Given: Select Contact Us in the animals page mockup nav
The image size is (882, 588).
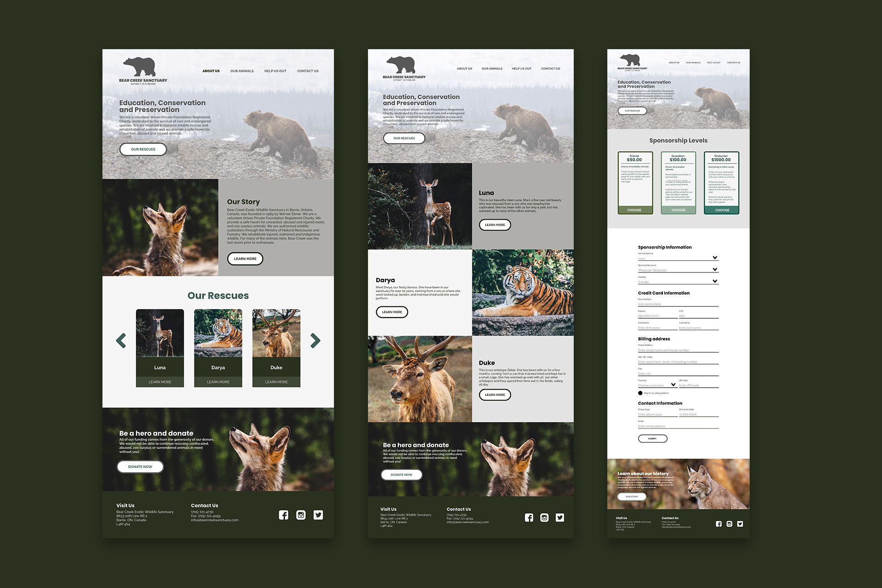Looking at the screenshot, I should pos(550,69).
